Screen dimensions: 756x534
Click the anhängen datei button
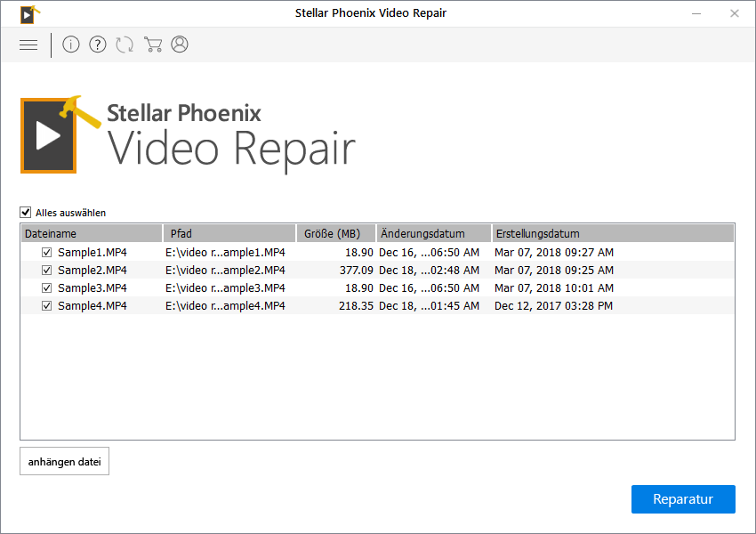[x=65, y=461]
